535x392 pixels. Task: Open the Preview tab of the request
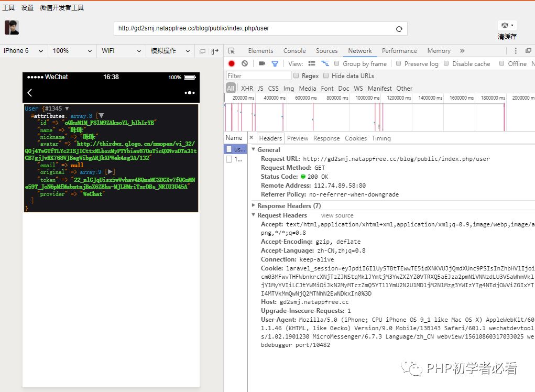[298, 138]
